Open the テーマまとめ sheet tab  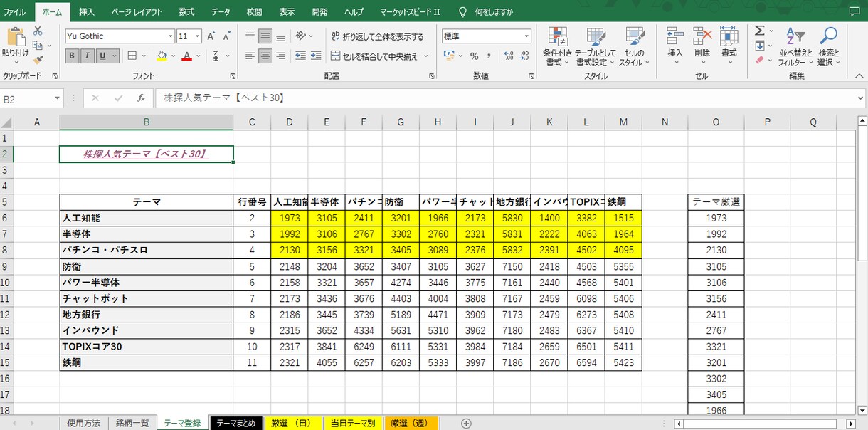(235, 423)
